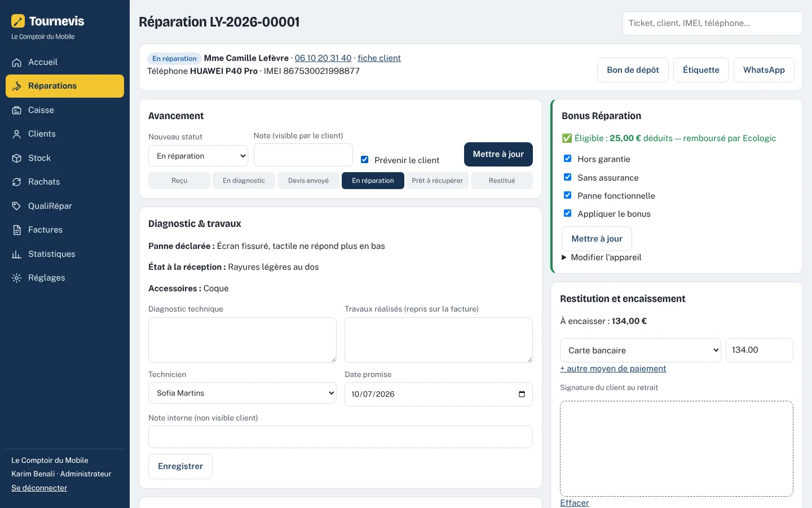Click the Statistiques bar-chart icon

click(17, 255)
